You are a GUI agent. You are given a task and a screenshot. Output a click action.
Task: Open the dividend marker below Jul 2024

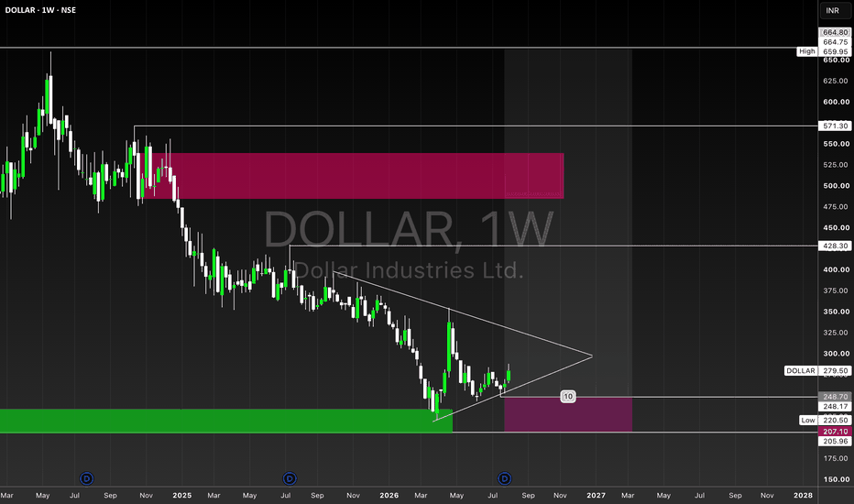click(x=87, y=478)
